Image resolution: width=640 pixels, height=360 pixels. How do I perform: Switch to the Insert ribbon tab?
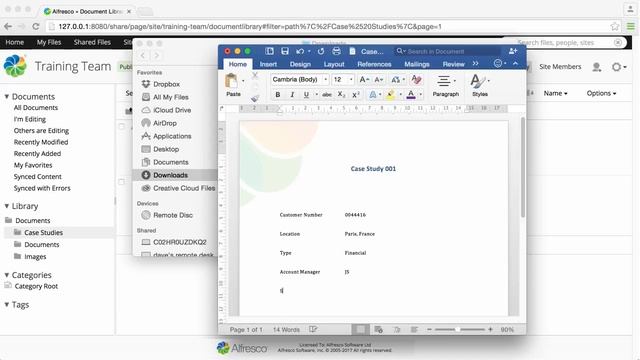[x=268, y=64]
